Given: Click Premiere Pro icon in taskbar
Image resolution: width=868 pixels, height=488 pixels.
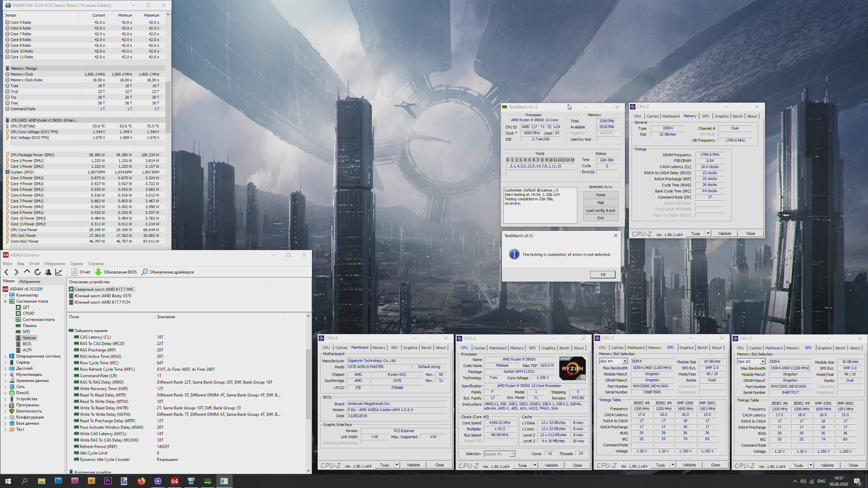Looking at the screenshot, I should click(108, 481).
